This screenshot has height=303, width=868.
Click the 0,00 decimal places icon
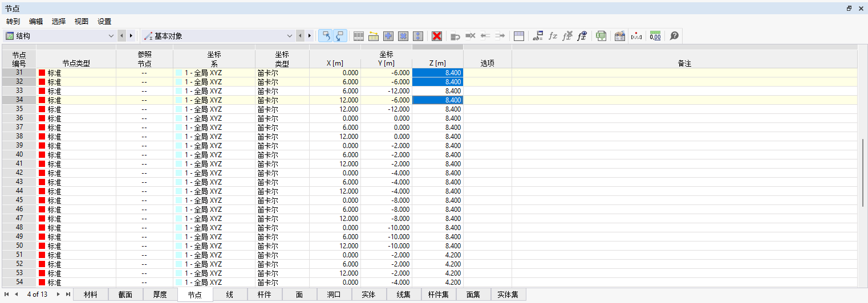click(655, 36)
